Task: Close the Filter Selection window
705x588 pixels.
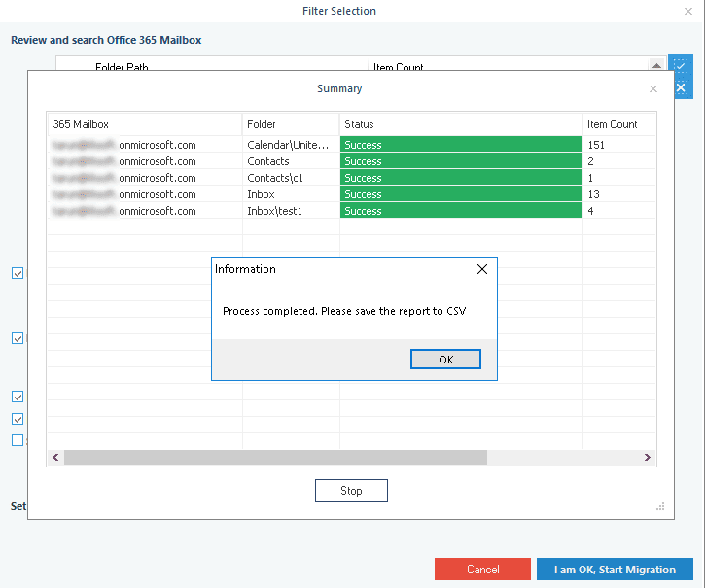Action: coord(687,12)
